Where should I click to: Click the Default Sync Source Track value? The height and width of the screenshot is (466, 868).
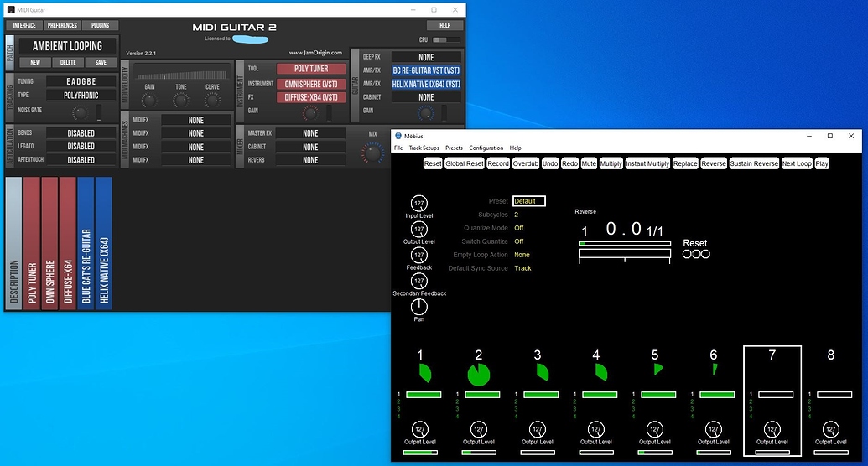click(x=522, y=268)
